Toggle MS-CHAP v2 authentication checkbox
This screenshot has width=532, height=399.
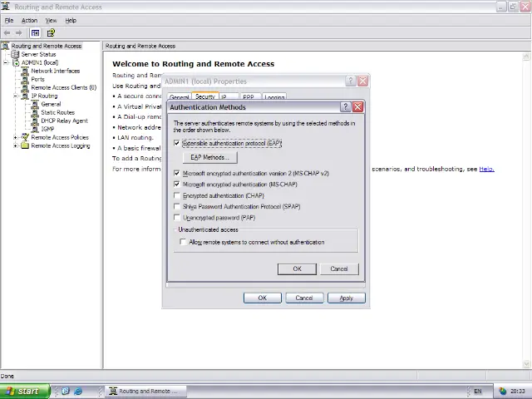tap(177, 174)
